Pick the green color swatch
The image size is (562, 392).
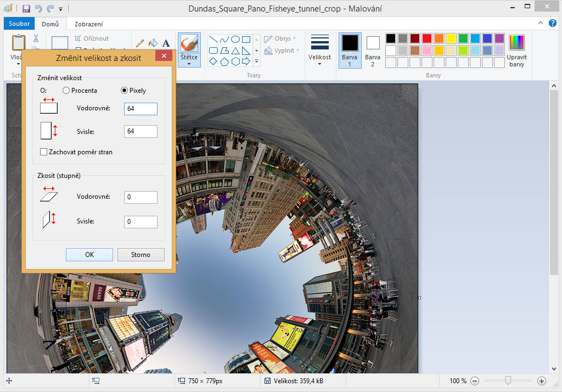point(463,38)
